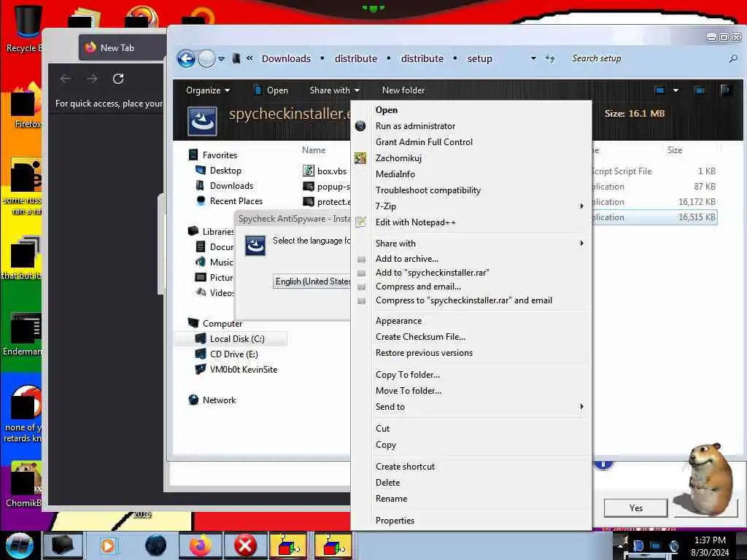The height and width of the screenshot is (560, 747).
Task: Open the language combo box in installer
Action: pyautogui.click(x=312, y=281)
